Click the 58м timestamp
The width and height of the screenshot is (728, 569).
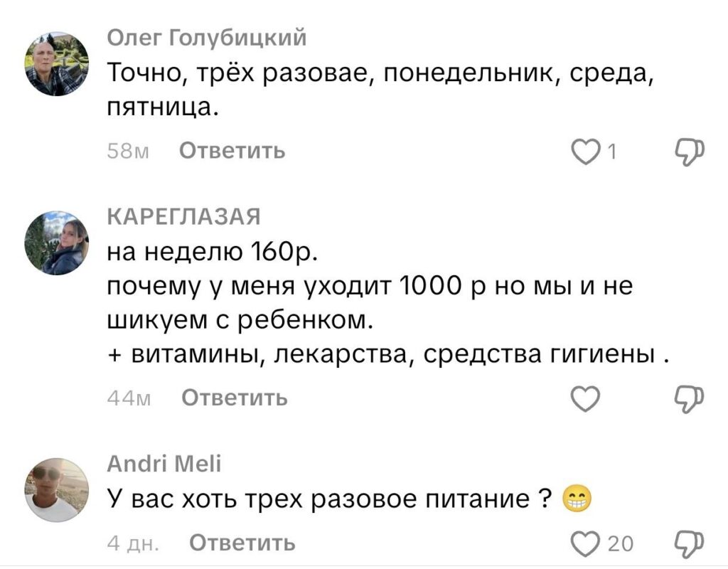[127, 151]
